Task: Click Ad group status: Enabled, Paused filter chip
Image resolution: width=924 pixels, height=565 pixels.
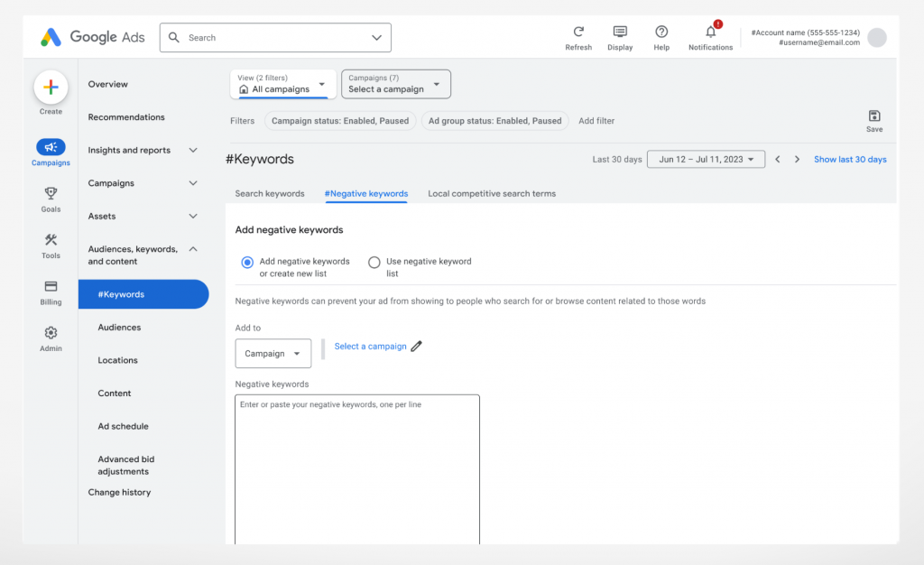Action: click(x=495, y=121)
